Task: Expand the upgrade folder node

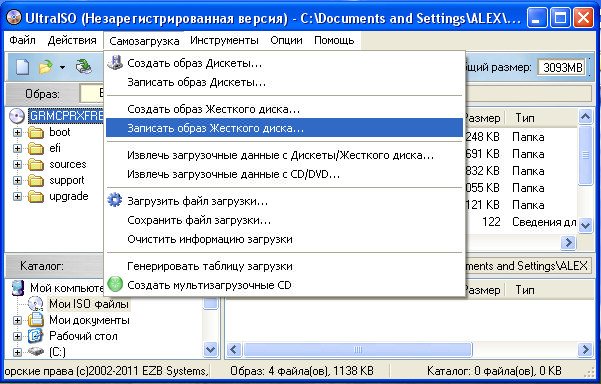Action: pyautogui.click(x=17, y=197)
